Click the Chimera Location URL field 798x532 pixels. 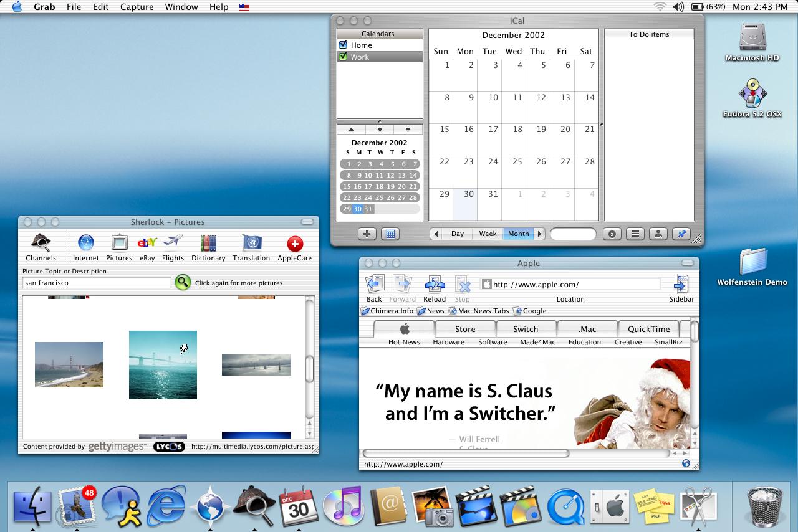[570, 284]
